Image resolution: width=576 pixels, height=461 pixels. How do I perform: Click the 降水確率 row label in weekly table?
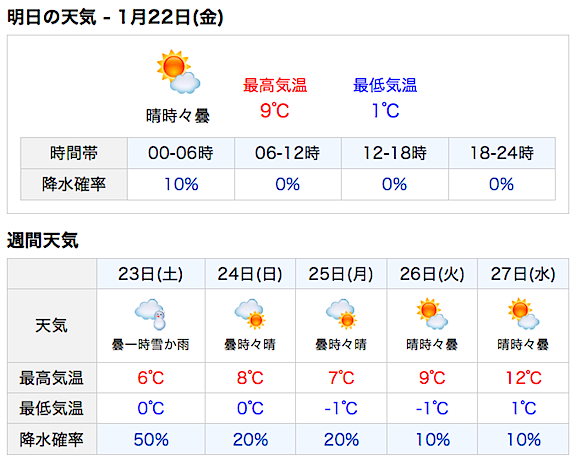pyautogui.click(x=51, y=440)
